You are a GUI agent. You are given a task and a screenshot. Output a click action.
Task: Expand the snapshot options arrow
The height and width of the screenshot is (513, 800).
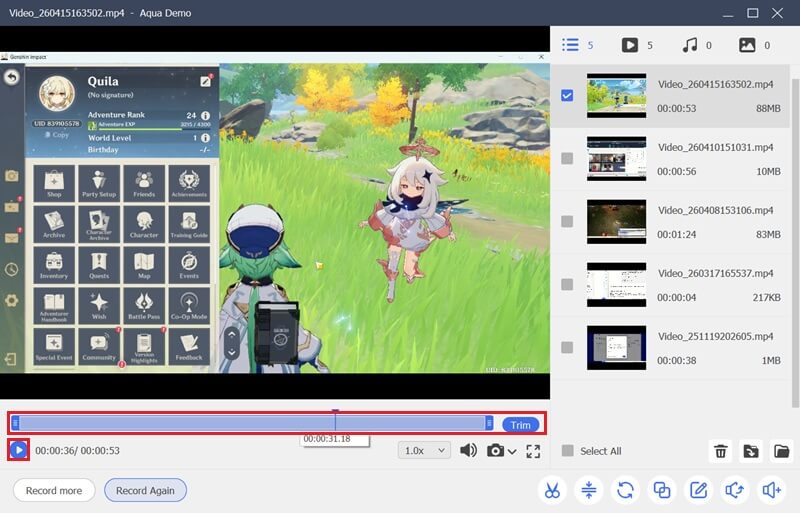[512, 452]
